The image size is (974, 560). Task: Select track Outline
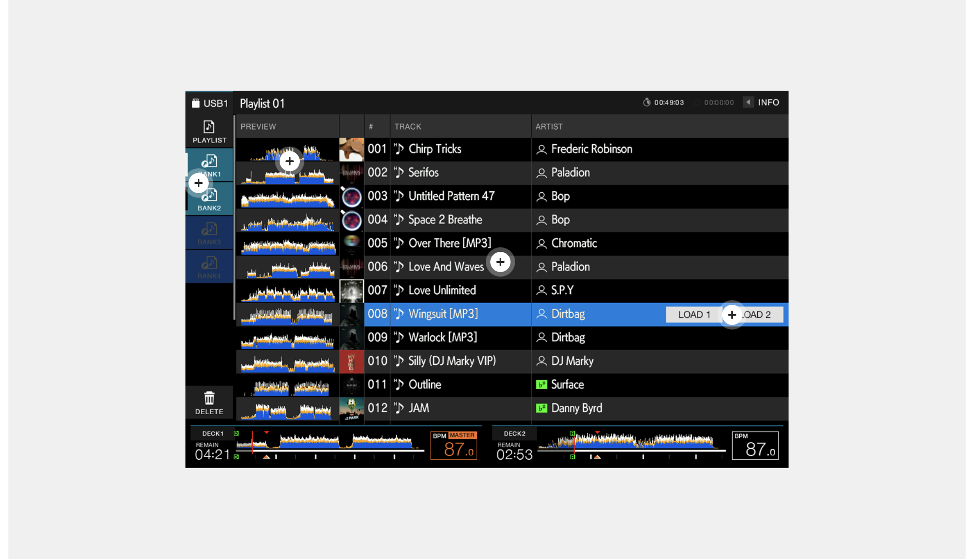coord(425,384)
